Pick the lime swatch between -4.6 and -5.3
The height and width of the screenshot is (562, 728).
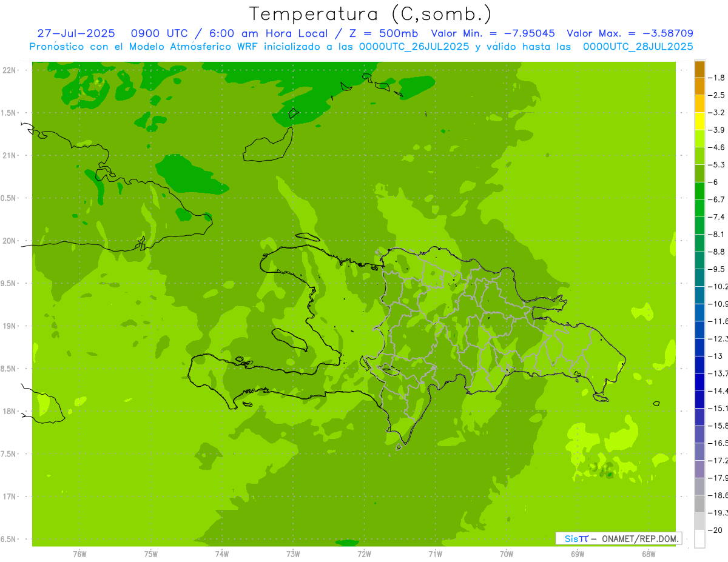700,156
